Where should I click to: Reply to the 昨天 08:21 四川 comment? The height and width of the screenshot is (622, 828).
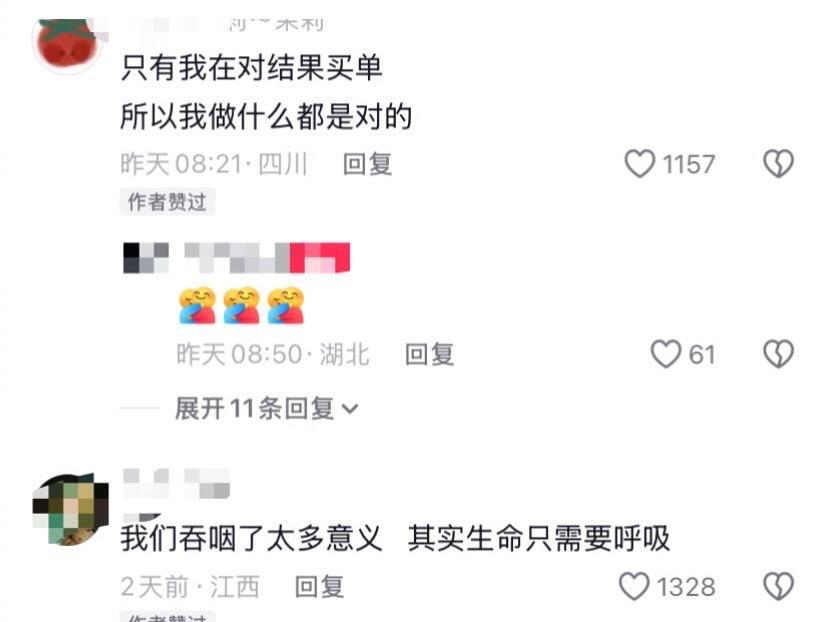pyautogui.click(x=367, y=164)
